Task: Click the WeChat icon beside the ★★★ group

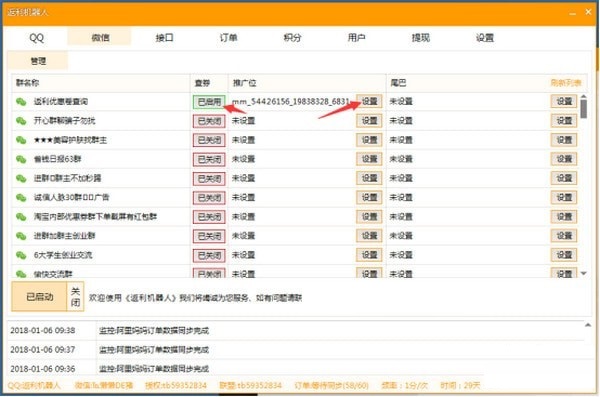Action: tap(21, 140)
